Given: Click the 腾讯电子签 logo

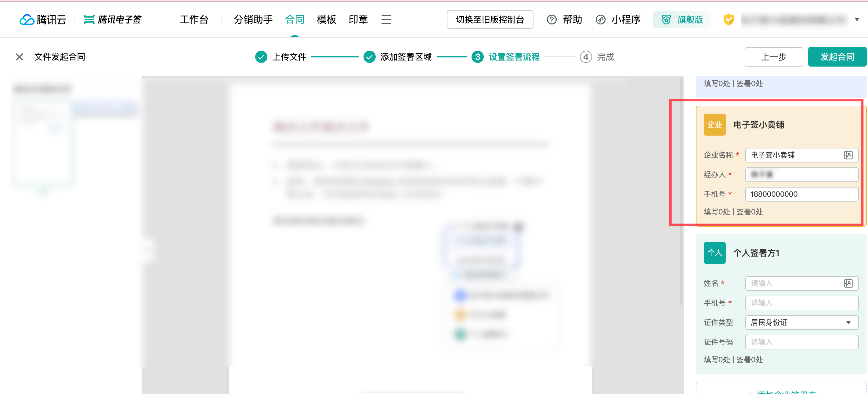Looking at the screenshot, I should click(113, 20).
